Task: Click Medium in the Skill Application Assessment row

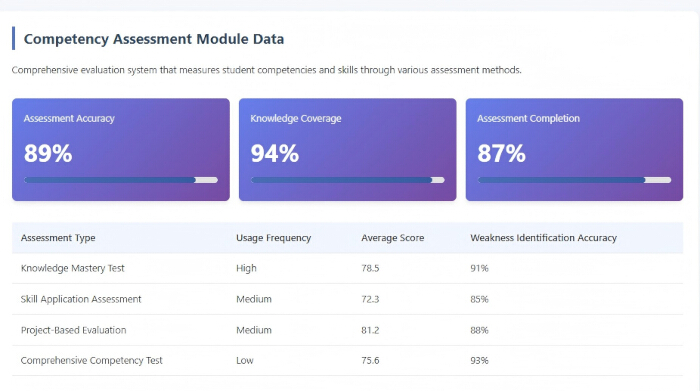Action: click(254, 299)
